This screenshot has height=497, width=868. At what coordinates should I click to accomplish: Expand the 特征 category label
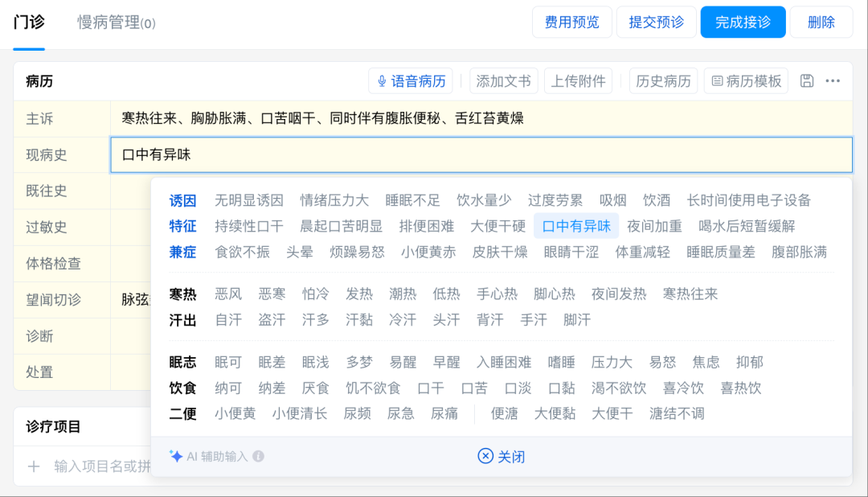pyautogui.click(x=182, y=226)
